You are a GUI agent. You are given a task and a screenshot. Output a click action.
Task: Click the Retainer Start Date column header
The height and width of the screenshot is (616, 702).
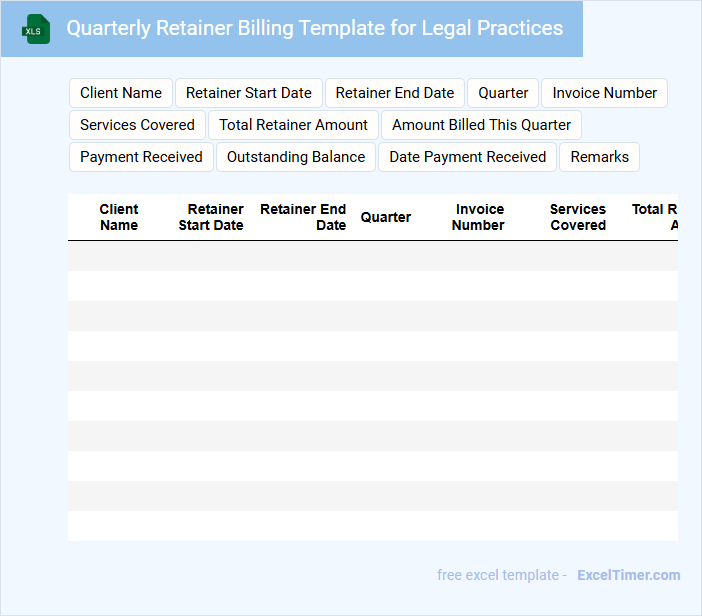tap(211, 217)
